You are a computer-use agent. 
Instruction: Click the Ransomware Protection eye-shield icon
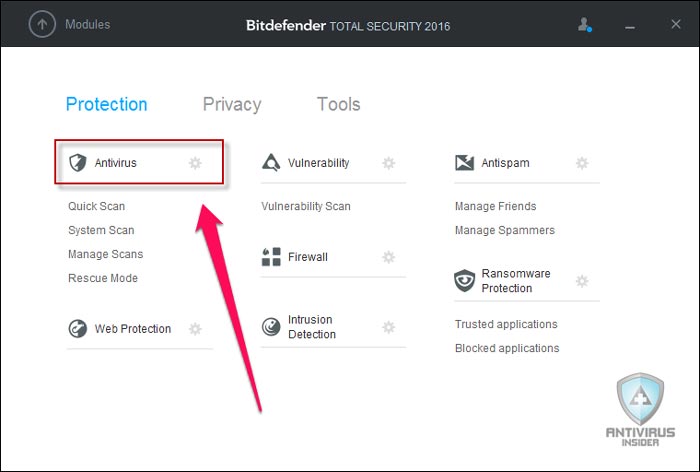coord(464,280)
